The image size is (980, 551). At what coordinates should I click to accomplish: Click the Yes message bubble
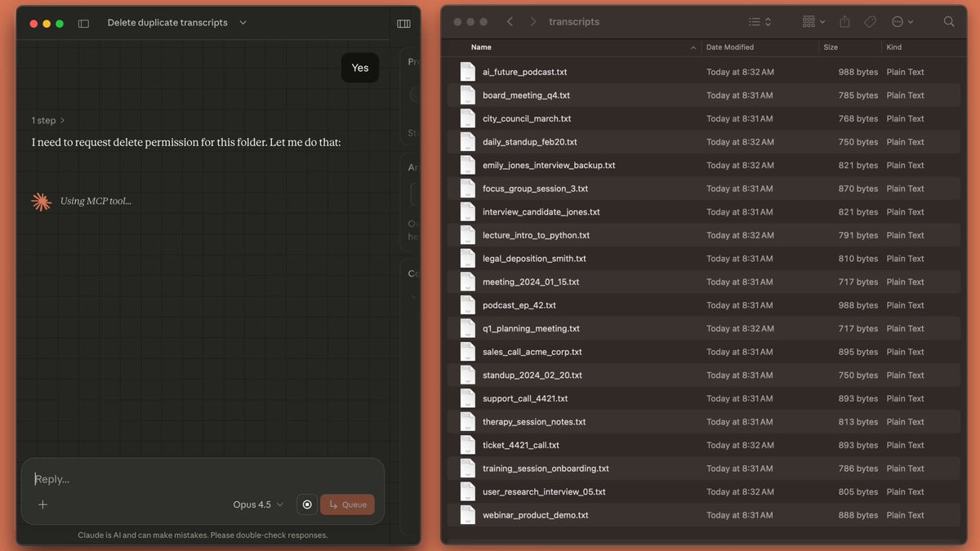[x=360, y=68]
